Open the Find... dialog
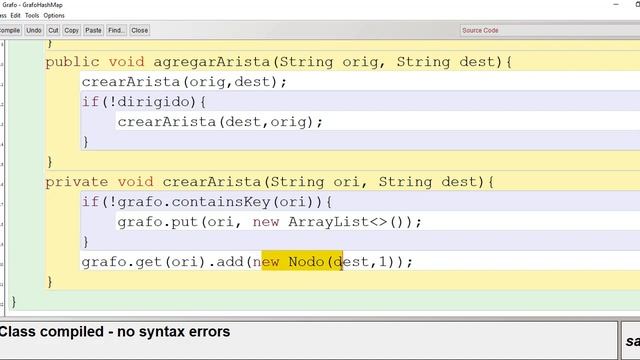This screenshot has width=640, height=360. click(x=116, y=30)
